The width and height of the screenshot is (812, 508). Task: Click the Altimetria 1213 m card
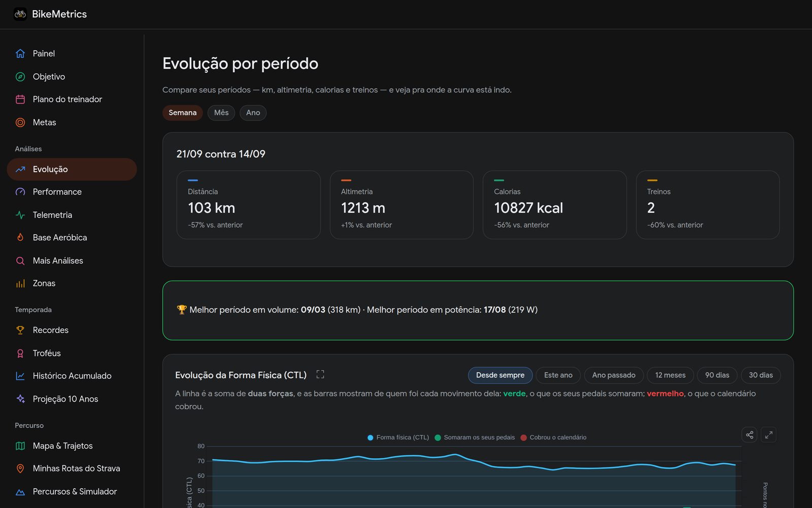(401, 205)
